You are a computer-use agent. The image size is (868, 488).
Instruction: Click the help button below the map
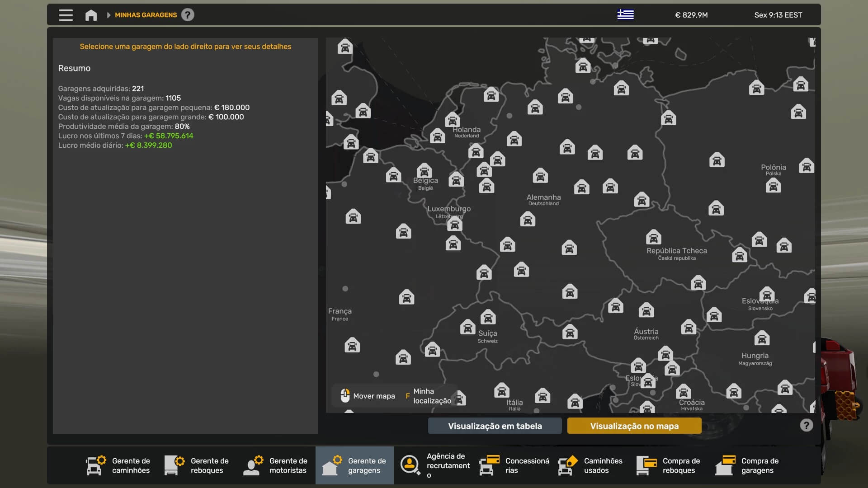806,425
